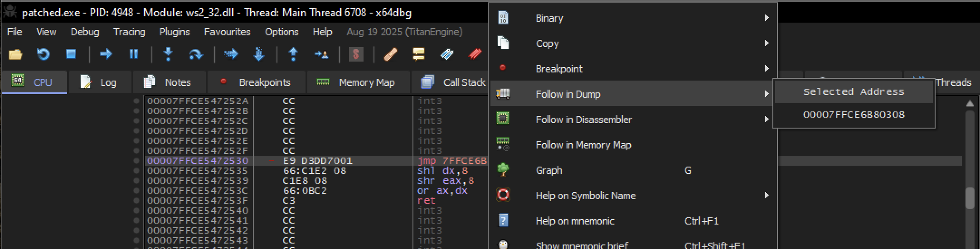Switch to the CPU tab
The image size is (980, 249).
(34, 82)
